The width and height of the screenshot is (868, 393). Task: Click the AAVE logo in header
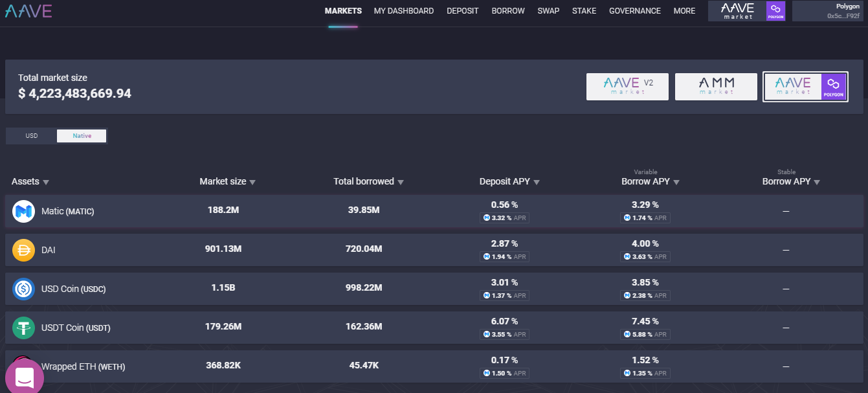[28, 11]
